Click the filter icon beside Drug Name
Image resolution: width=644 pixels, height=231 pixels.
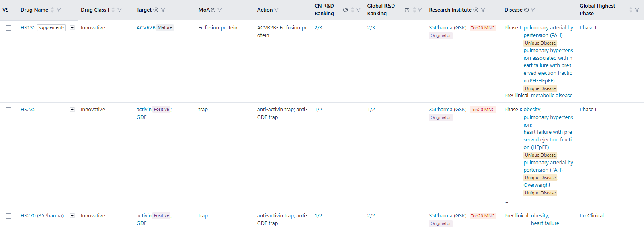pos(59,10)
